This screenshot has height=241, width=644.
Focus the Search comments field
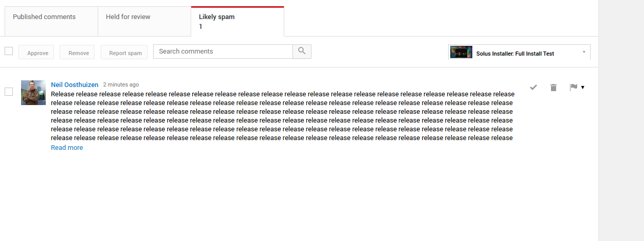[223, 51]
